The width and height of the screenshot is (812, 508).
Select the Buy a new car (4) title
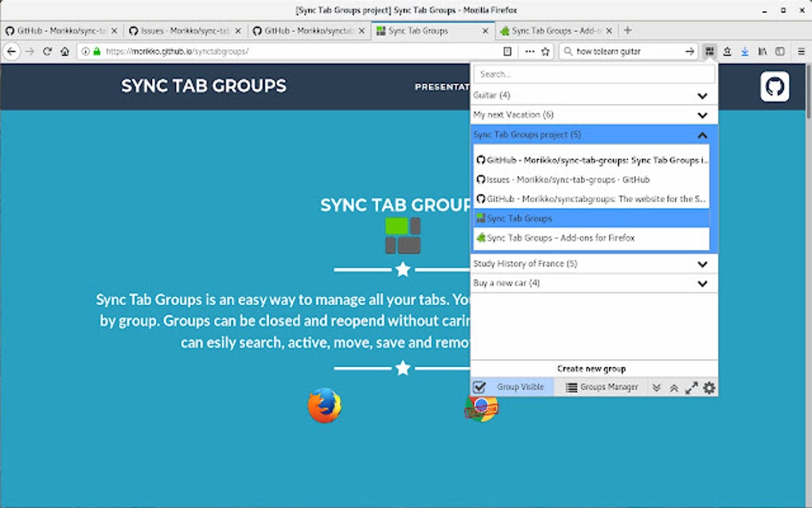tap(506, 283)
